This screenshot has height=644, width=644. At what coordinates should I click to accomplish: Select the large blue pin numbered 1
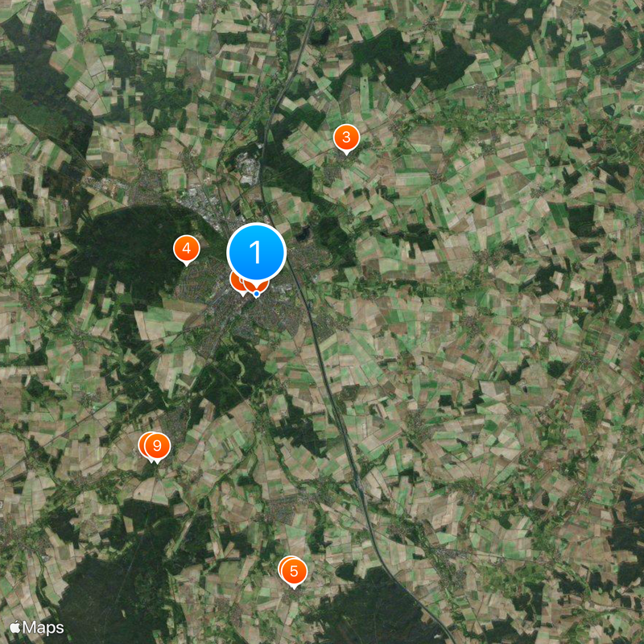(256, 252)
